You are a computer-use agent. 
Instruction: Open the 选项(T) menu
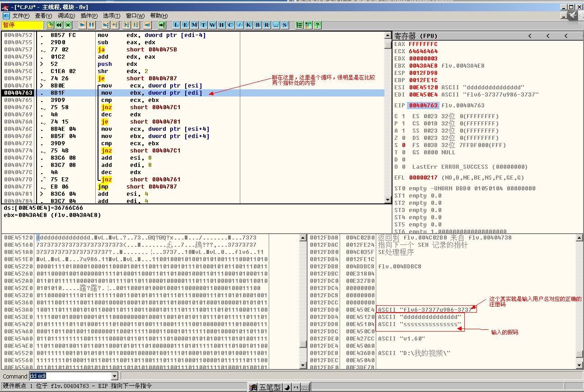tap(112, 16)
